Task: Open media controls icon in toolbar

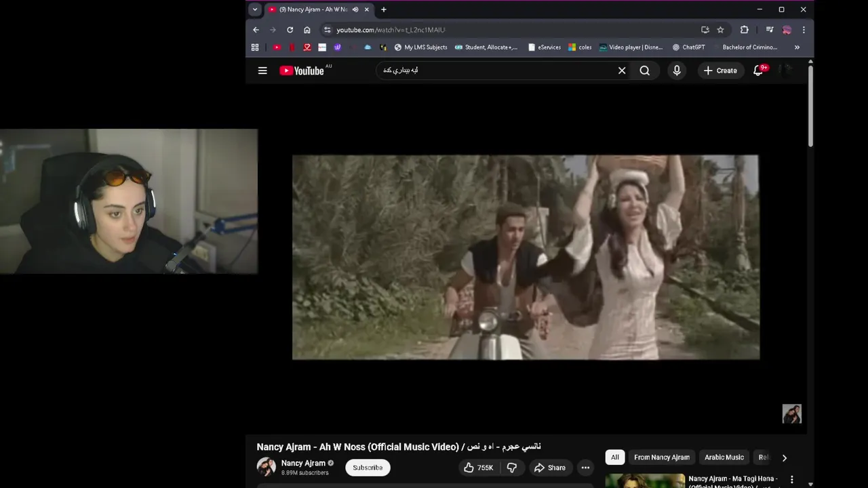Action: click(770, 30)
